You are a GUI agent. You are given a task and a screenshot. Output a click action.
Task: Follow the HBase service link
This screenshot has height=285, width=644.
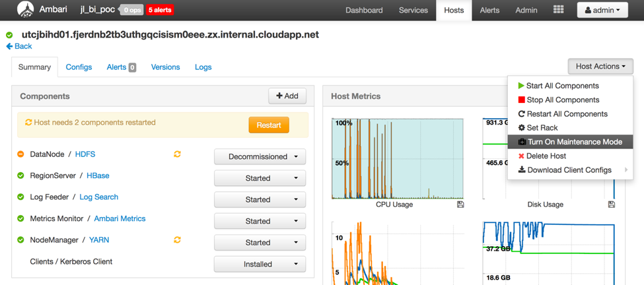click(x=98, y=175)
